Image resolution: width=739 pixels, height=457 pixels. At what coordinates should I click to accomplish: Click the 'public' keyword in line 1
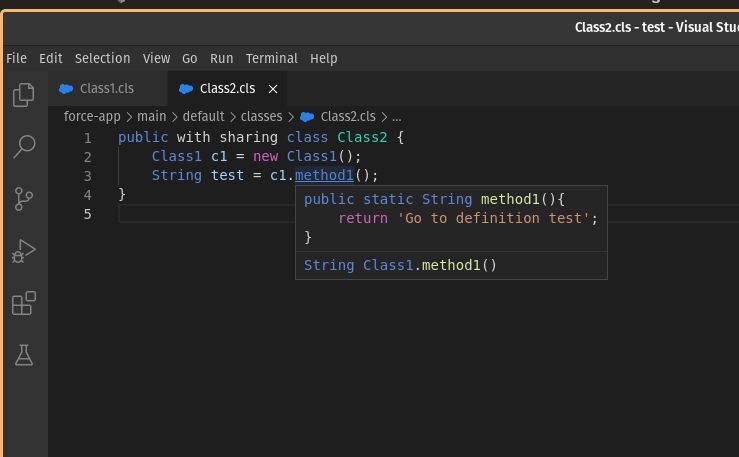pos(143,137)
